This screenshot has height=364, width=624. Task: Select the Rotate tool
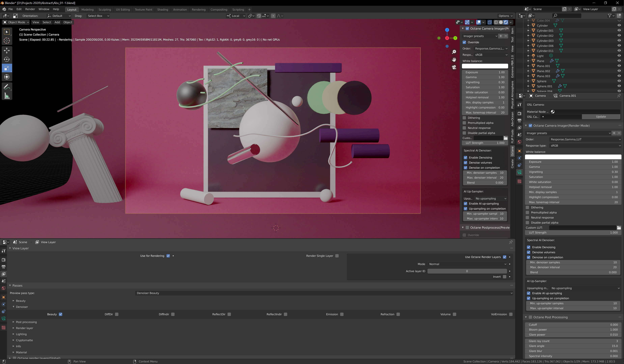7,59
